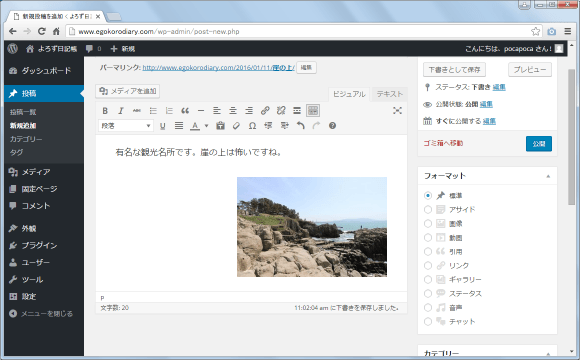Screen dimensions: 580x360
Task: Open プラグイン in the sidebar menu
Action: tap(44, 245)
